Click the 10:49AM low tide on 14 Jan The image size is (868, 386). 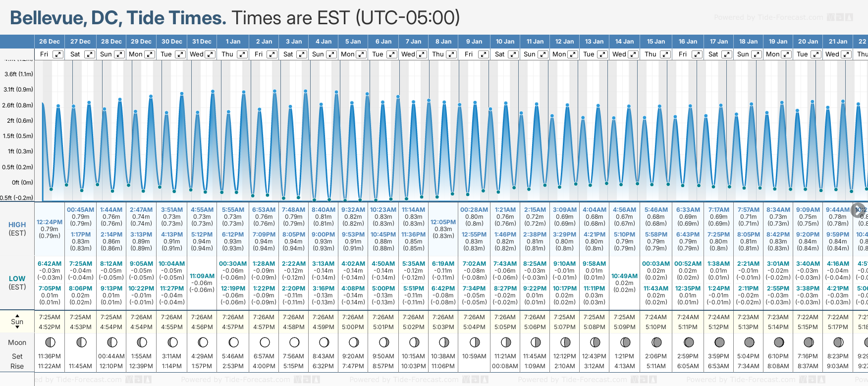[x=624, y=276]
